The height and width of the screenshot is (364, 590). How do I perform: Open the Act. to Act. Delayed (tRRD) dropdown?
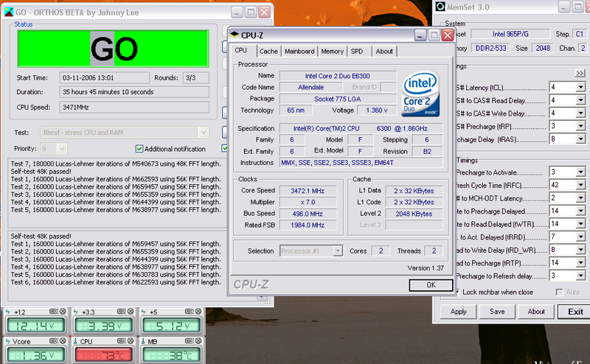click(x=580, y=237)
